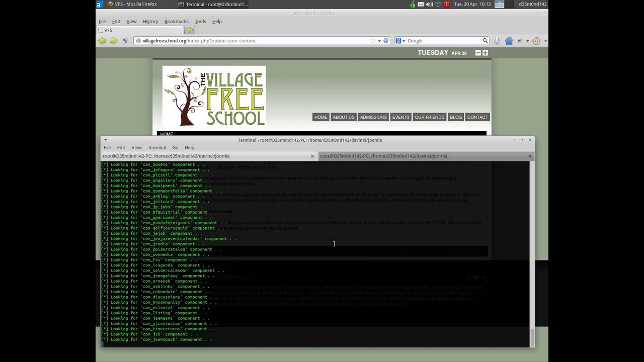Screen dimensions: 644x362
Task: Select the 'com_jce' component line
Action: (x=149, y=334)
